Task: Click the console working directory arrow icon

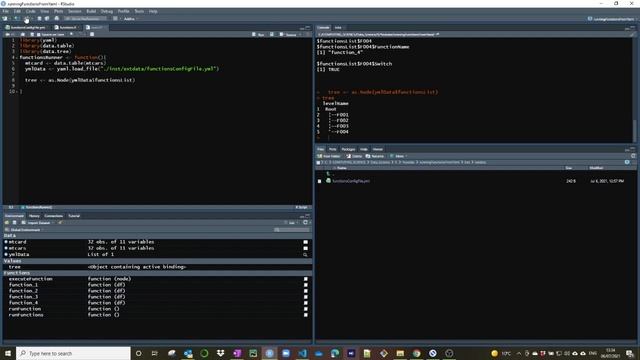Action: click(x=438, y=35)
